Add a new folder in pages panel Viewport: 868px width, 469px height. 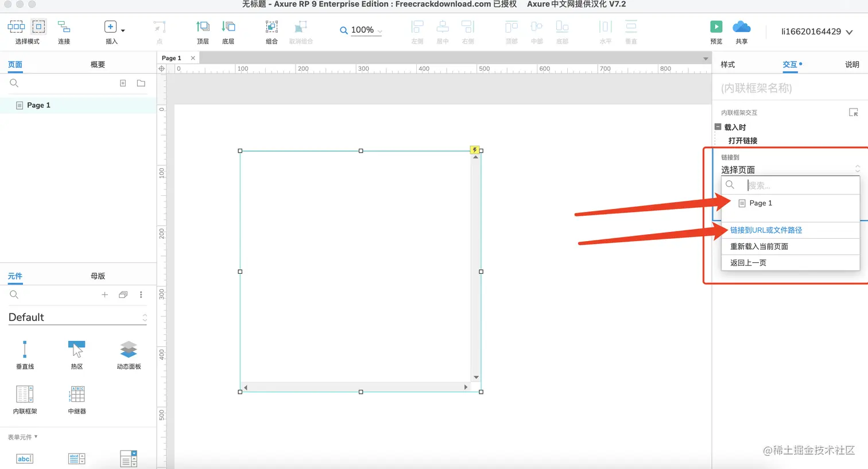[x=141, y=83]
